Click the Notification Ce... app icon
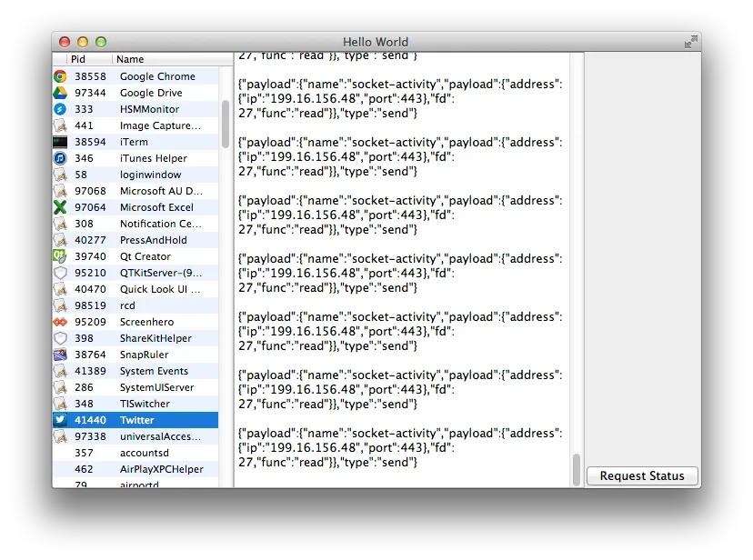This screenshot has height=560, width=753. [60, 224]
